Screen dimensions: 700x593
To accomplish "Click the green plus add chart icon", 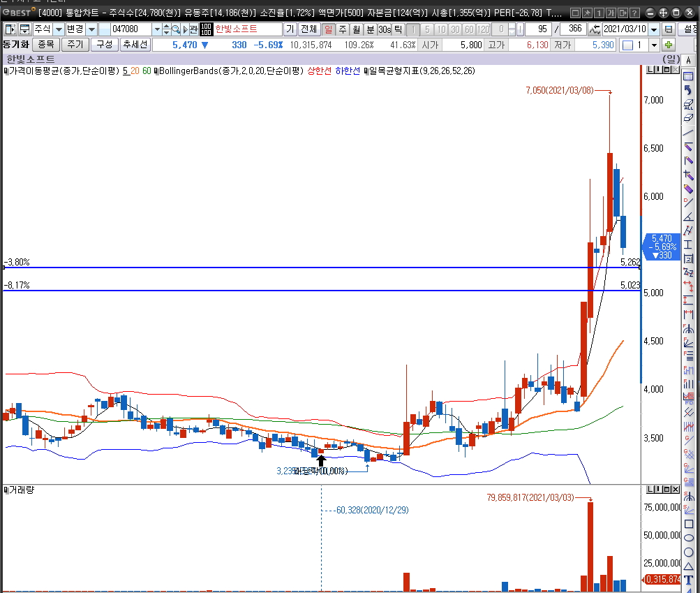I will [x=669, y=45].
